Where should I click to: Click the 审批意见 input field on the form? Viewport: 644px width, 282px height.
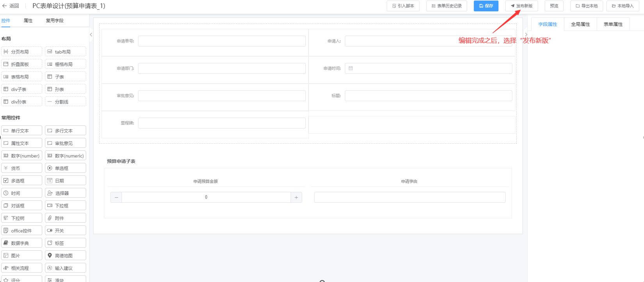[x=222, y=96]
